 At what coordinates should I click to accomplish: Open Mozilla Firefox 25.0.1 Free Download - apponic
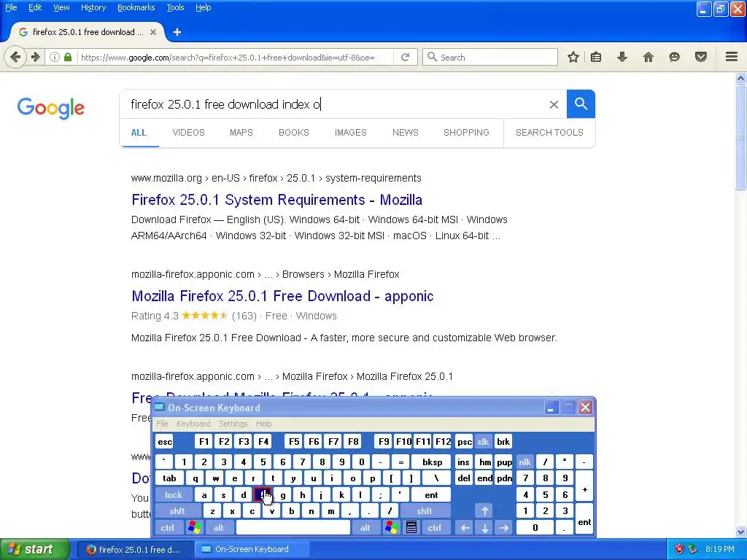[x=282, y=296]
